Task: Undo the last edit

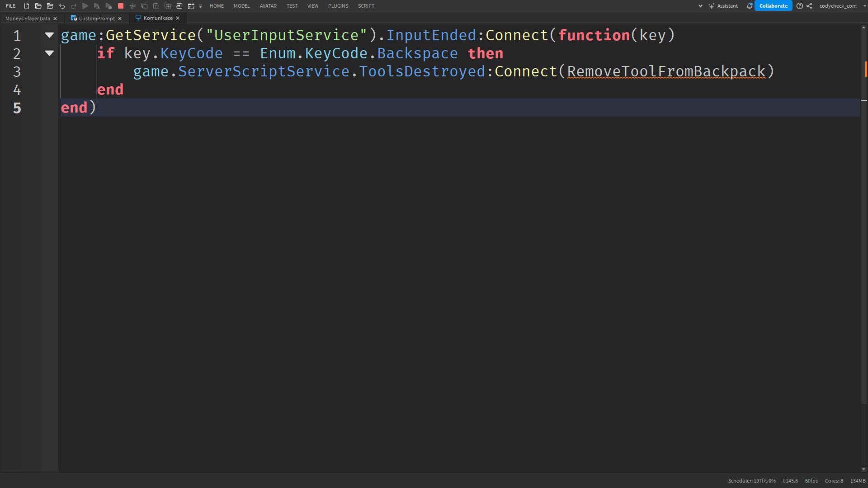Action: [x=62, y=6]
